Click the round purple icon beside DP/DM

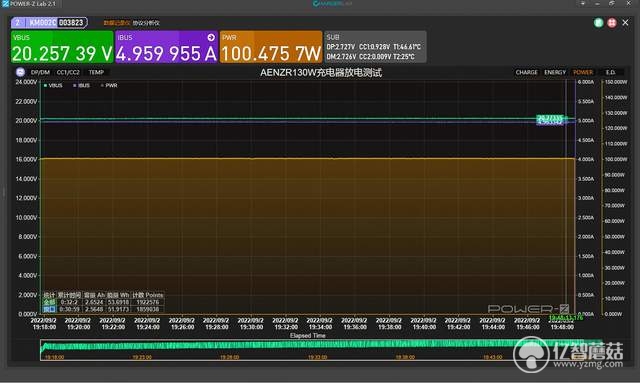point(20,72)
